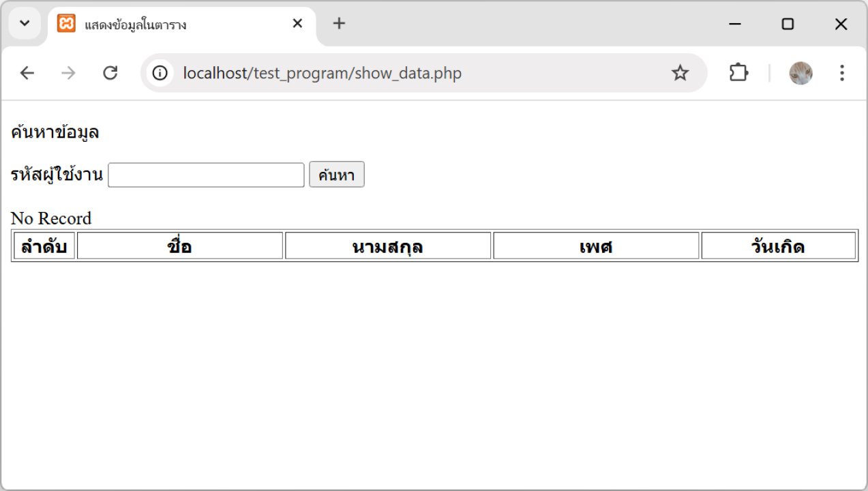View site information icon in address bar
This screenshot has width=868, height=491.
tap(160, 73)
